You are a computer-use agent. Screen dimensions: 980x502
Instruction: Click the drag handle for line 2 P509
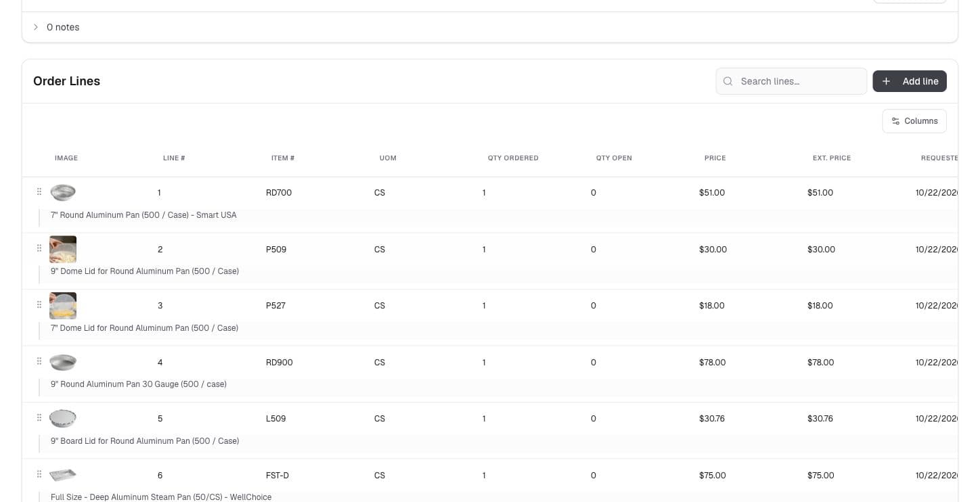pos(39,248)
